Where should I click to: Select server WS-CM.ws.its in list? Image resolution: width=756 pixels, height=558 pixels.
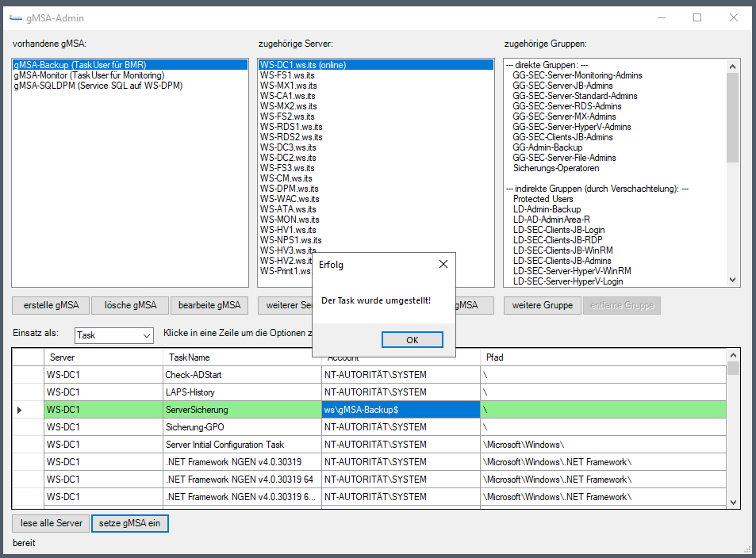point(376,178)
